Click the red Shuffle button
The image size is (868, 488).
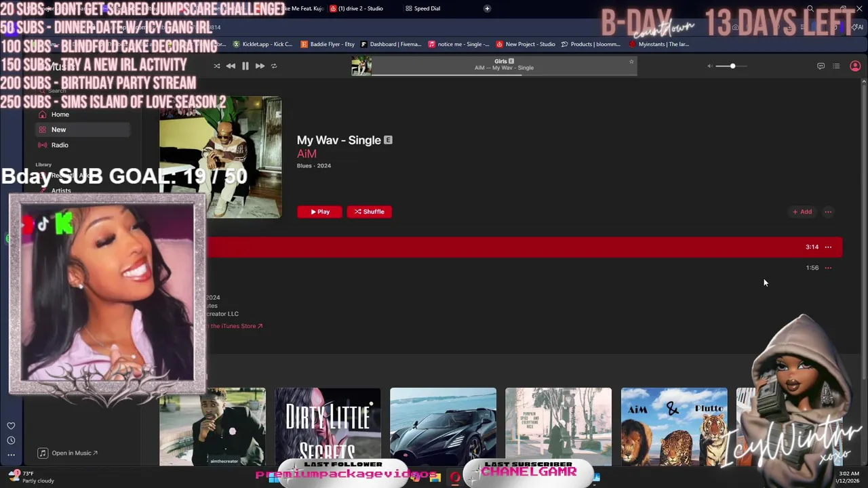click(x=370, y=211)
